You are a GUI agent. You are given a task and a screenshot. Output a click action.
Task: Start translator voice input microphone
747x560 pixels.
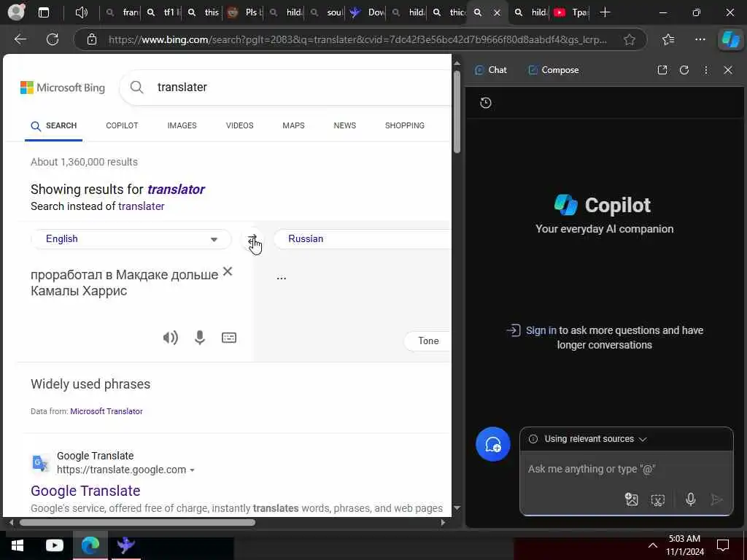click(200, 338)
